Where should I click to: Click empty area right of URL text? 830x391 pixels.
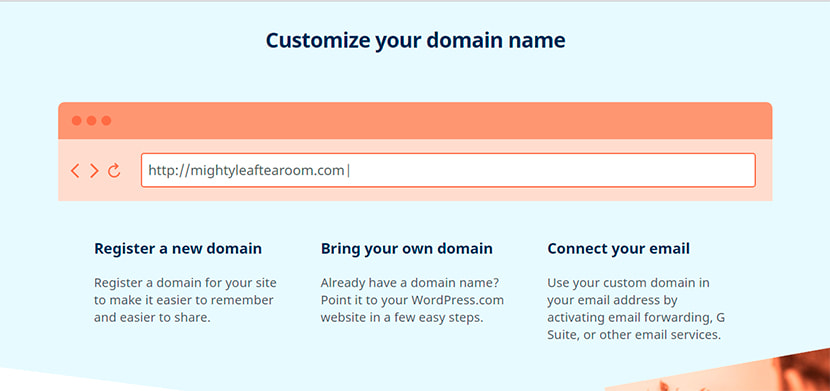551,170
